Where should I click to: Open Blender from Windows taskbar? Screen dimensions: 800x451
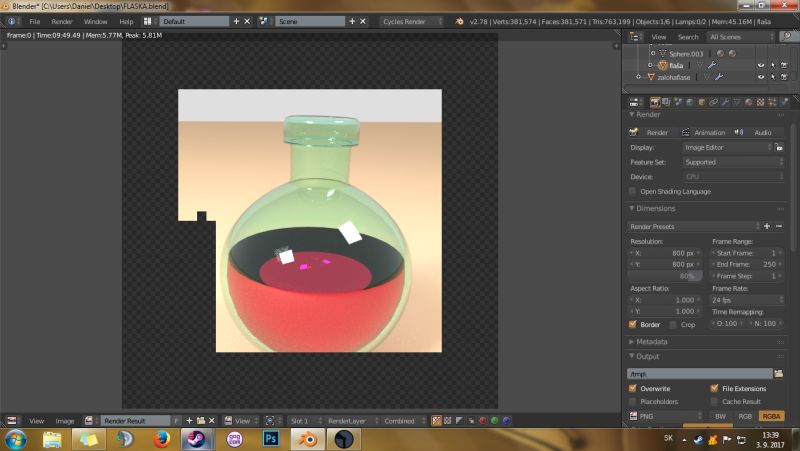308,439
